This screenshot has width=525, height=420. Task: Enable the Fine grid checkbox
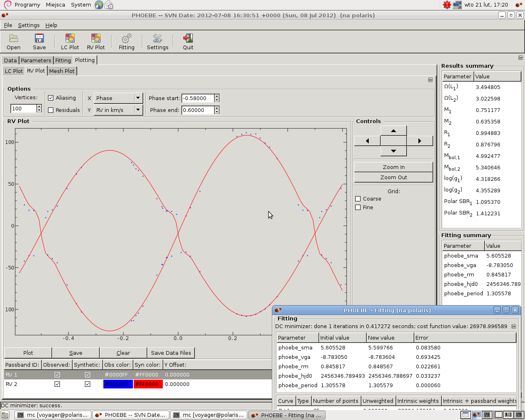(x=358, y=208)
